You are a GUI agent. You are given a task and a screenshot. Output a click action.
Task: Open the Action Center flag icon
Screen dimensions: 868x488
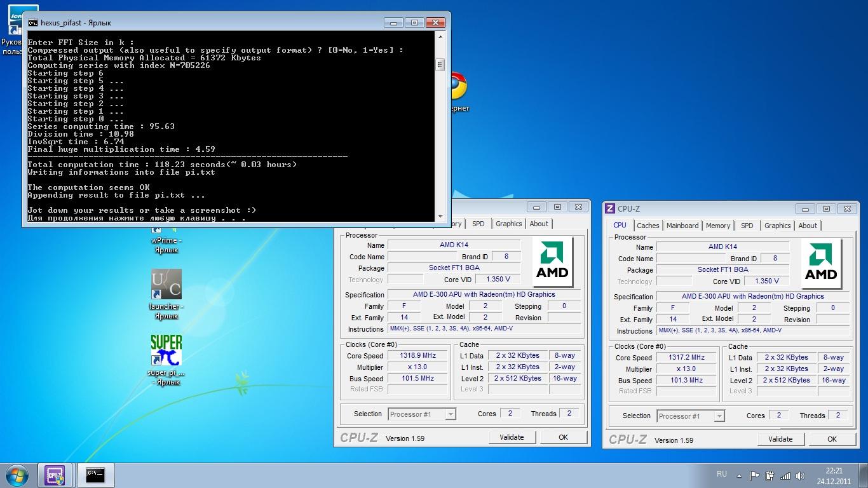(x=754, y=475)
